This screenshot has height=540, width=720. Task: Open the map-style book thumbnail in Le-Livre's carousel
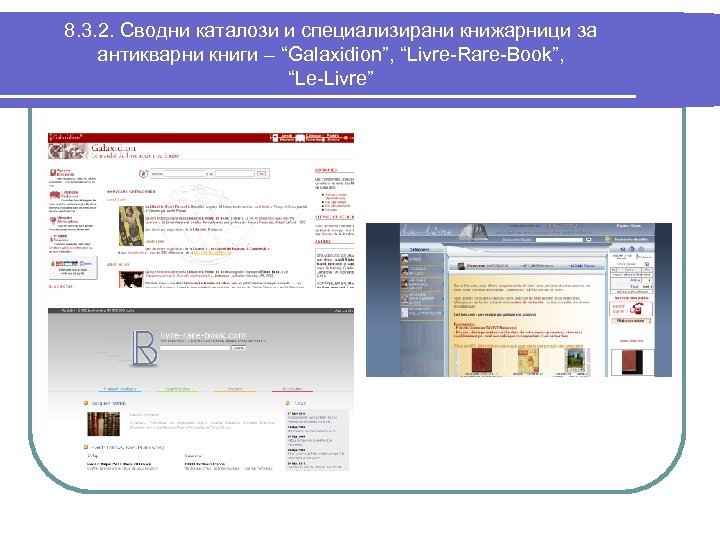pyautogui.click(x=528, y=360)
